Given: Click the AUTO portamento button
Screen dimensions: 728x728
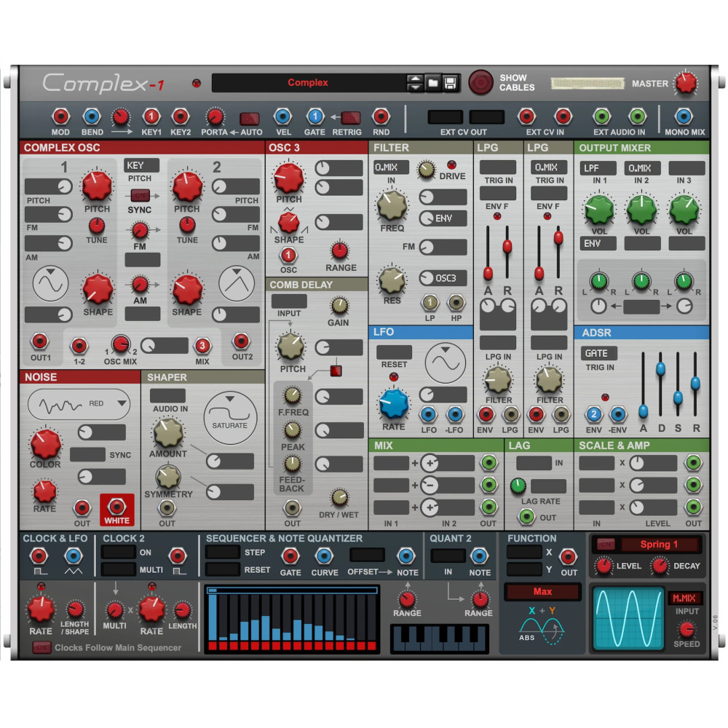Looking at the screenshot, I should coord(249,118).
